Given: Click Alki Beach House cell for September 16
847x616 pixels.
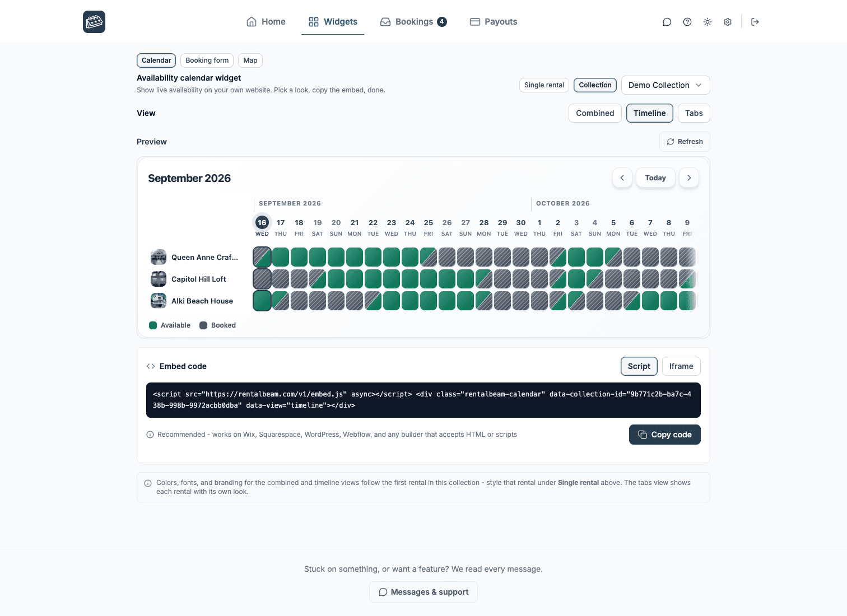Looking at the screenshot, I should pos(262,301).
